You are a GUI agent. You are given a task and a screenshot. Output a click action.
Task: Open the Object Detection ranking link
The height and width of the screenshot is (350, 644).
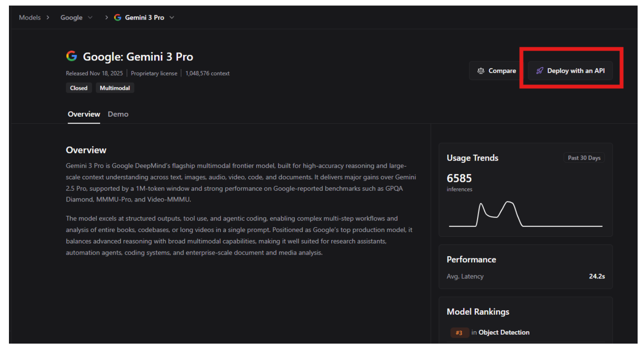[x=504, y=333]
